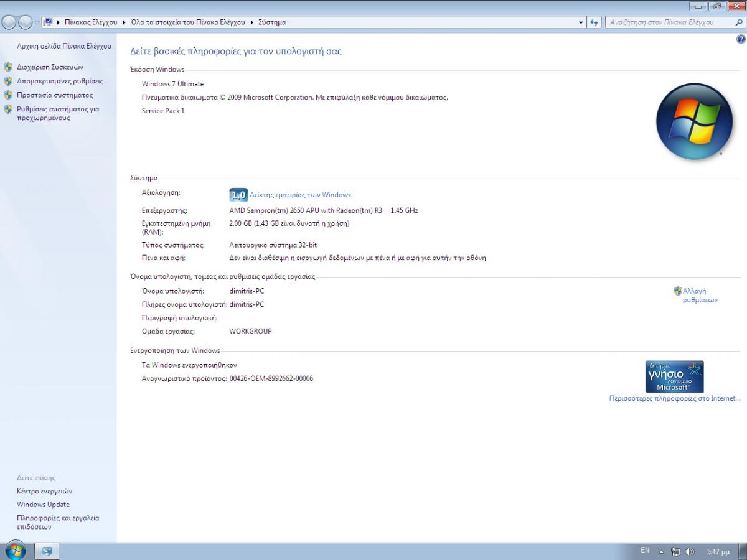This screenshot has width=747, height=560.
Task: Click shield icon beside Προστασία συστήματος
Action: pos(8,95)
